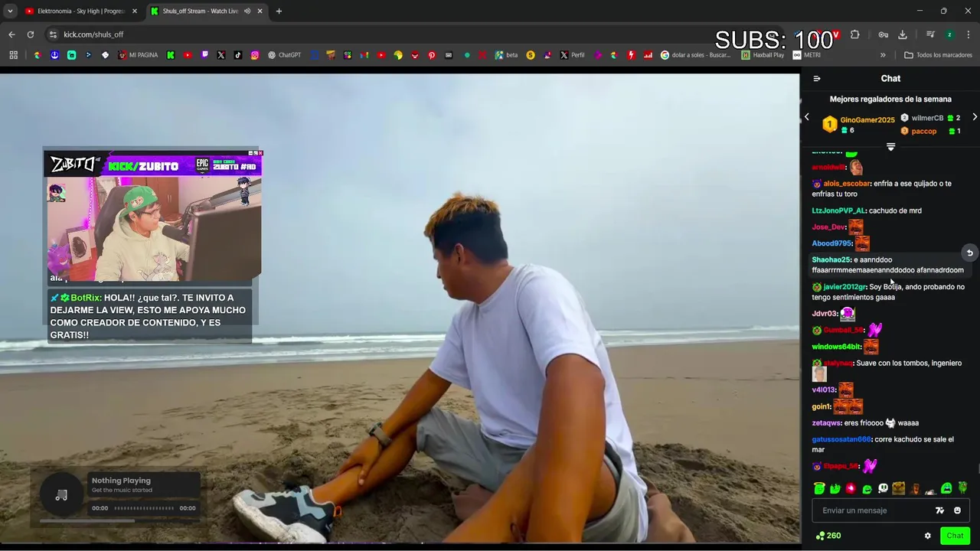Open the browser profile avatar
This screenshot has width=980, height=551.
click(x=949, y=34)
